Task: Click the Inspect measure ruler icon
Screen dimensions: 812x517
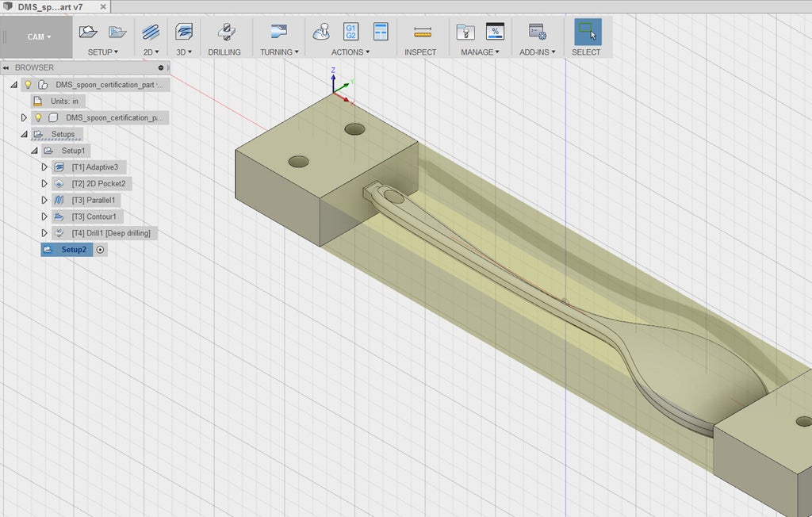Action: (422, 33)
